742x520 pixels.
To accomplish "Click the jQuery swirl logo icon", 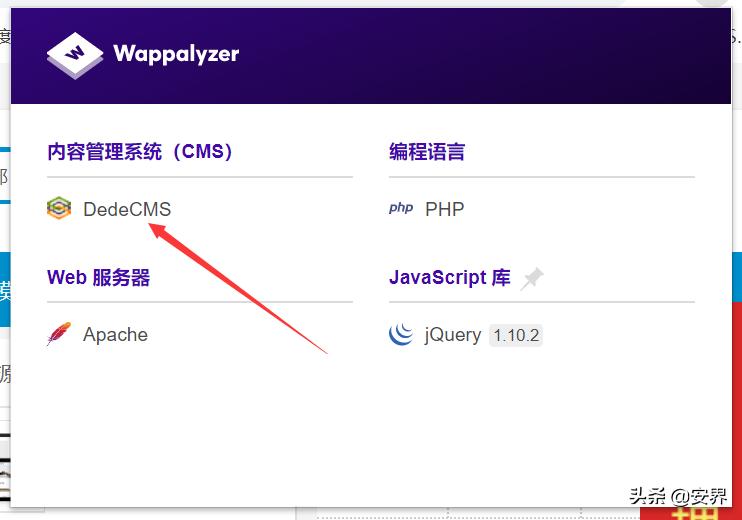I will [401, 334].
